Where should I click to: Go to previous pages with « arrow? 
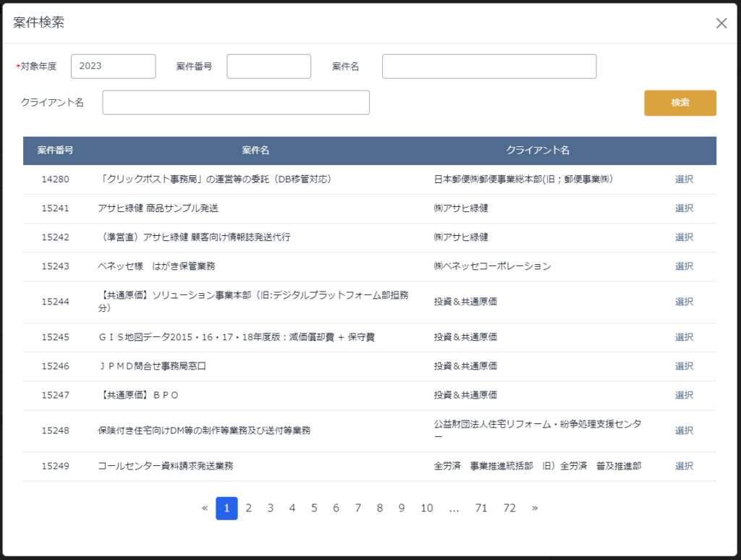(x=205, y=508)
